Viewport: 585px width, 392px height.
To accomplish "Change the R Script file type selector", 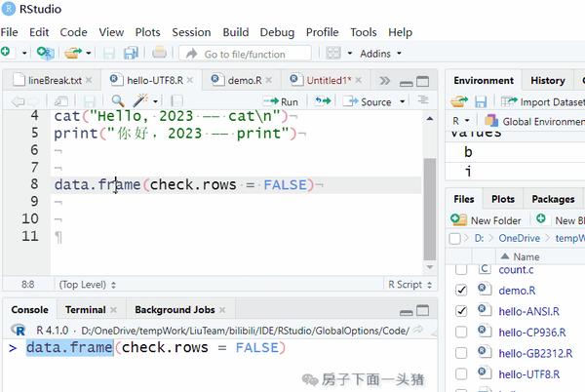I will [x=409, y=285].
